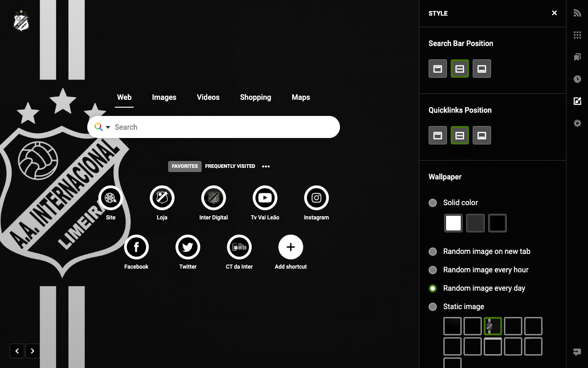Screen dimensions: 588x368
Task: Select Random image on new tab
Action: point(433,252)
